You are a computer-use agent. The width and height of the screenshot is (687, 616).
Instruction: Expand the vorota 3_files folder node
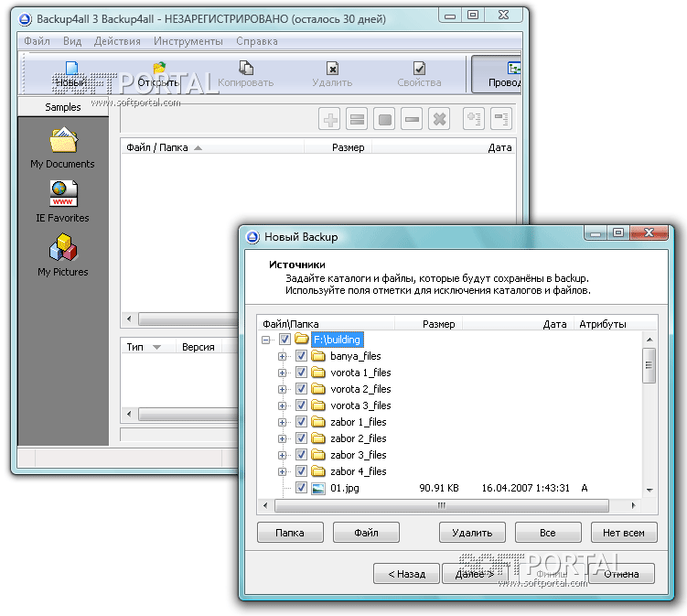click(282, 406)
